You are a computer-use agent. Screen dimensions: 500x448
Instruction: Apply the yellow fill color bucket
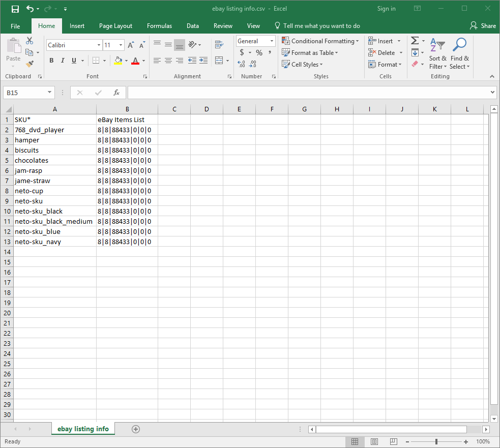[118, 61]
